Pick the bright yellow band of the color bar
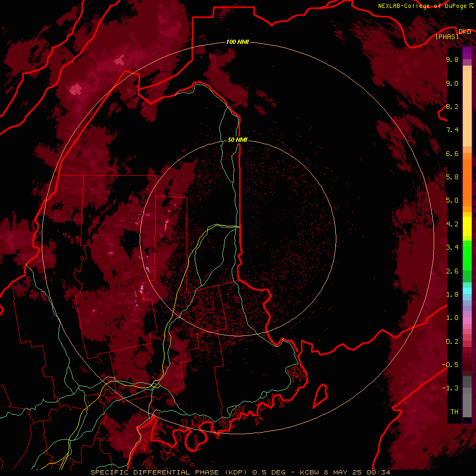476x476 pixels. pyautogui.click(x=467, y=226)
